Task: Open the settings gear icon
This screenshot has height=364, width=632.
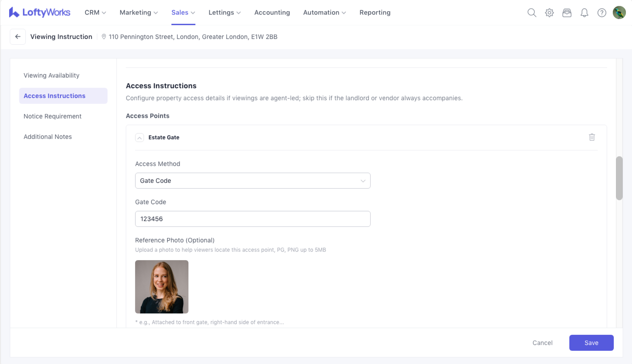Action: pos(549,12)
